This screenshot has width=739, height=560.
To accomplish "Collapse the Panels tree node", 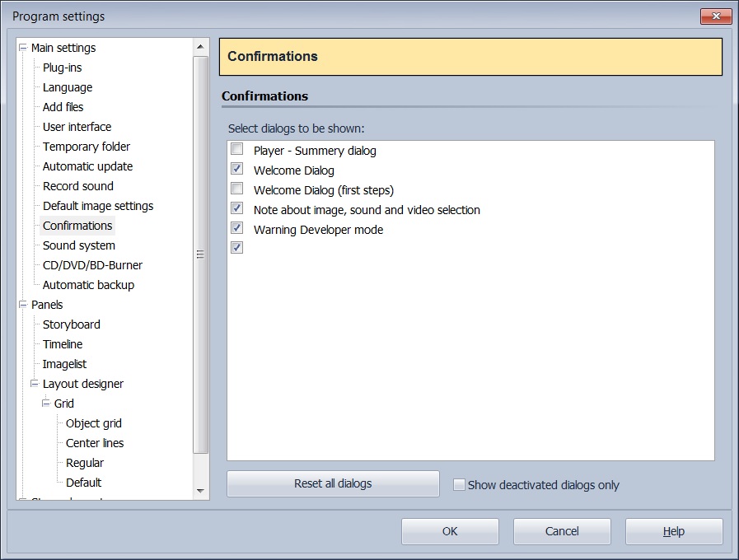I will pyautogui.click(x=23, y=305).
